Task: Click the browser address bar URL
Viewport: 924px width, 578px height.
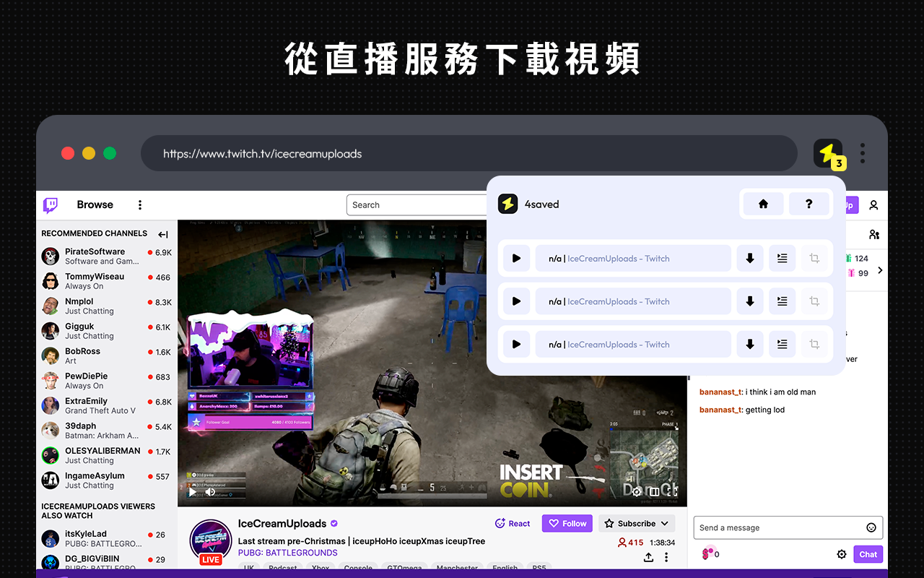Action: tap(263, 154)
